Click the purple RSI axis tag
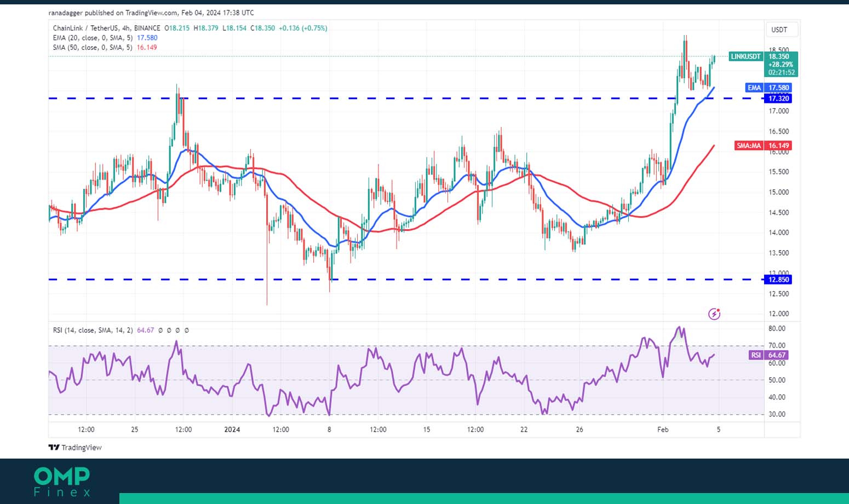Screen dimensions: 849x504 click(x=756, y=355)
